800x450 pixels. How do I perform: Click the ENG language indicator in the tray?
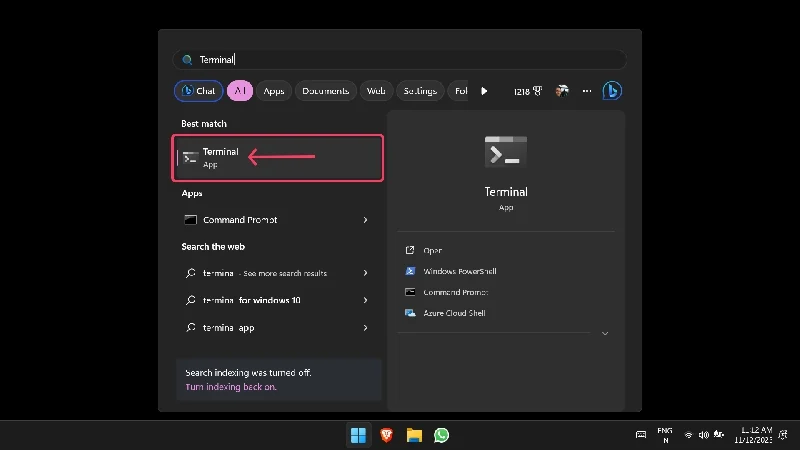click(x=665, y=435)
